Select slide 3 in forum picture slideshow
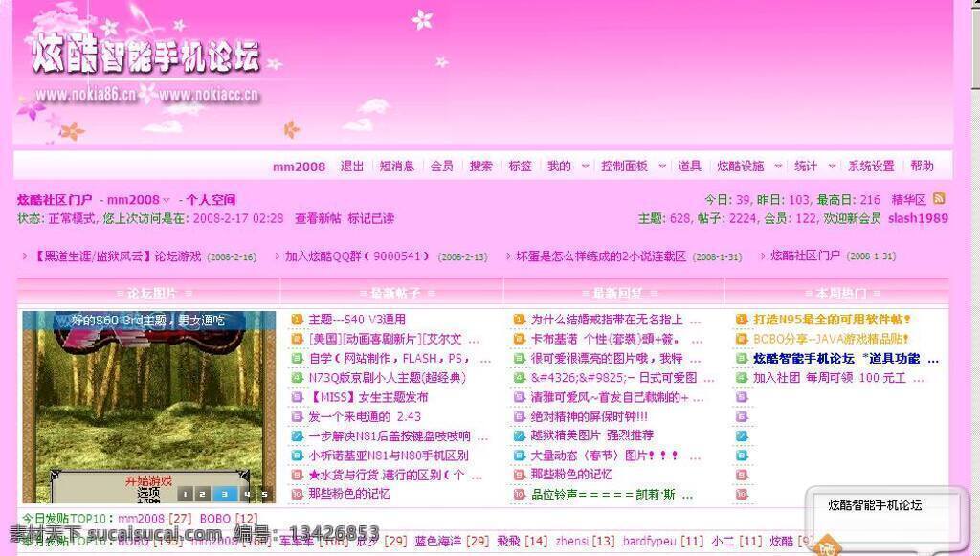 tap(225, 494)
